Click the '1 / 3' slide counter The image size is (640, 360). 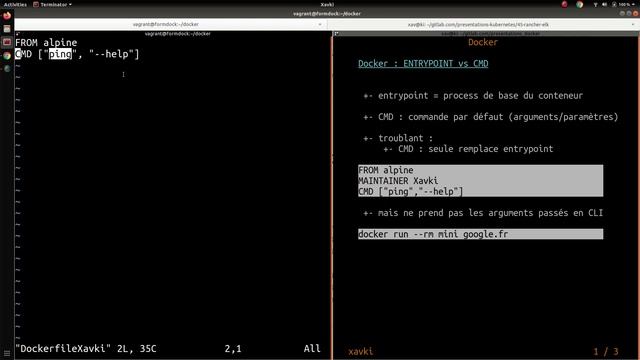[606, 351]
